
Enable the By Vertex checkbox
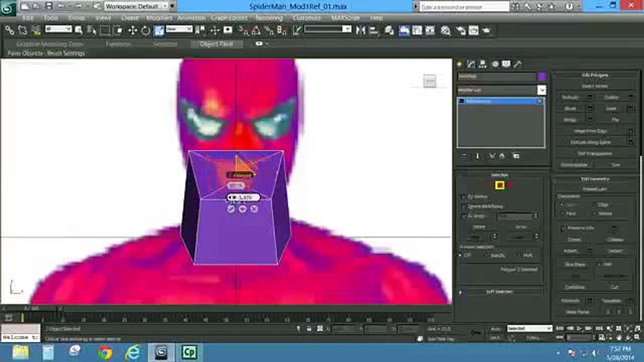[464, 197]
